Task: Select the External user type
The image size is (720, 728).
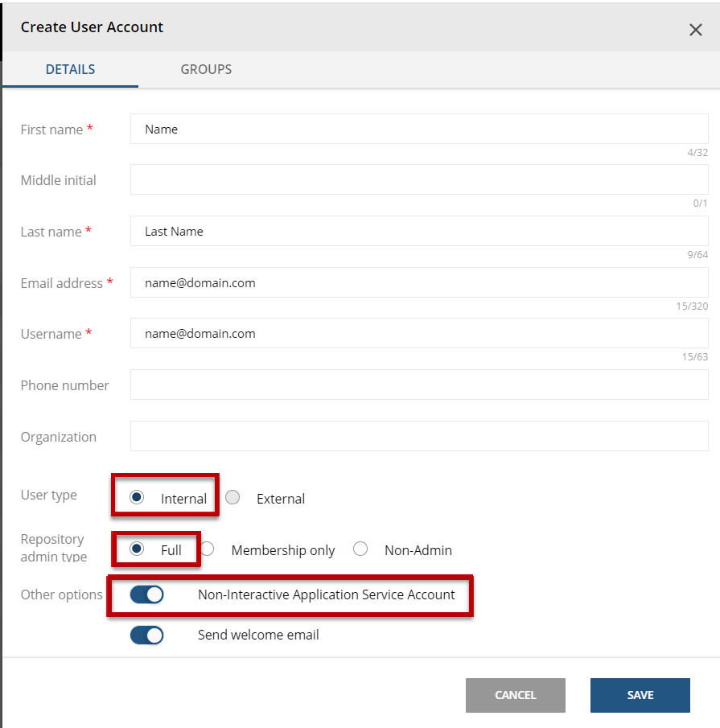Action: [232, 497]
